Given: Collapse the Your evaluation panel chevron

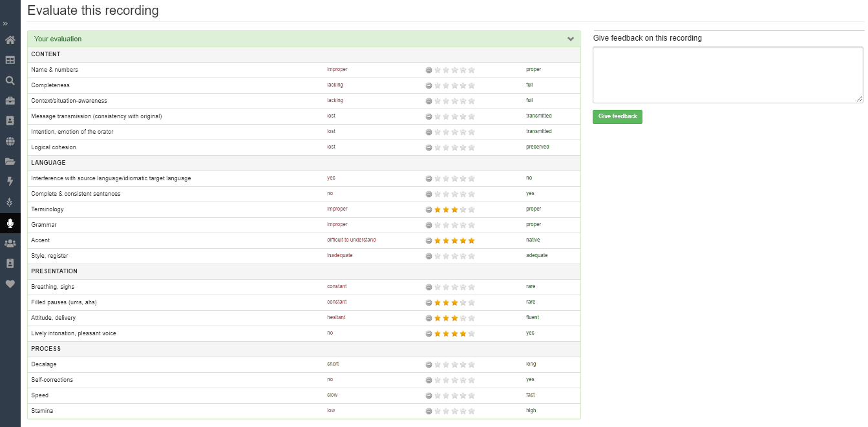Looking at the screenshot, I should click(571, 39).
